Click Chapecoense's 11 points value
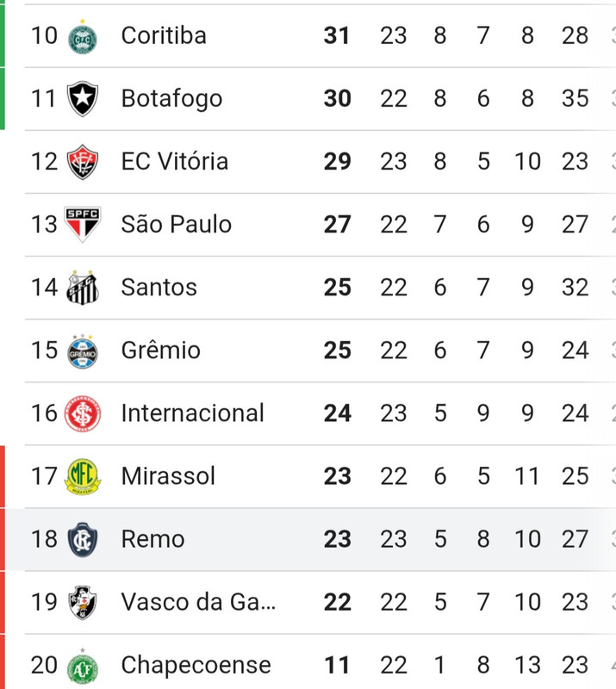This screenshot has height=689, width=616. (x=337, y=665)
